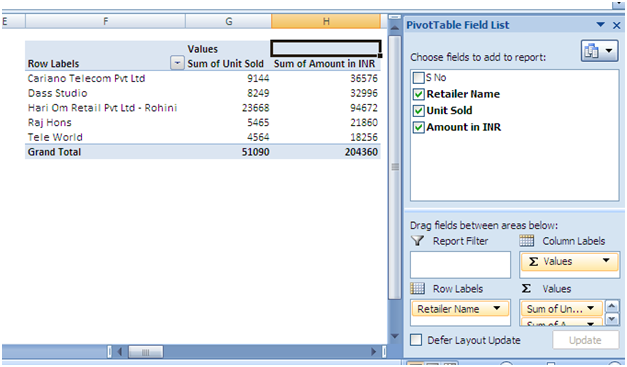Select column G header

229,21
